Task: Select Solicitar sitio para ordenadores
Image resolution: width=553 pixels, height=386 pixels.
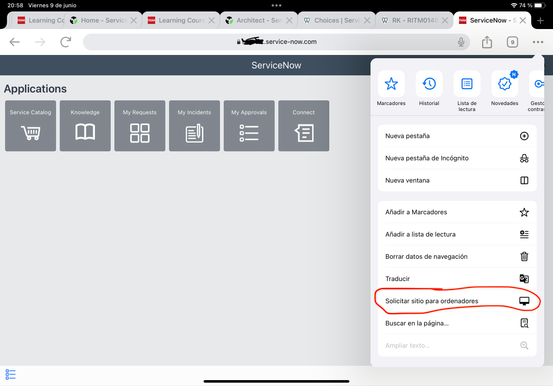Action: click(457, 301)
